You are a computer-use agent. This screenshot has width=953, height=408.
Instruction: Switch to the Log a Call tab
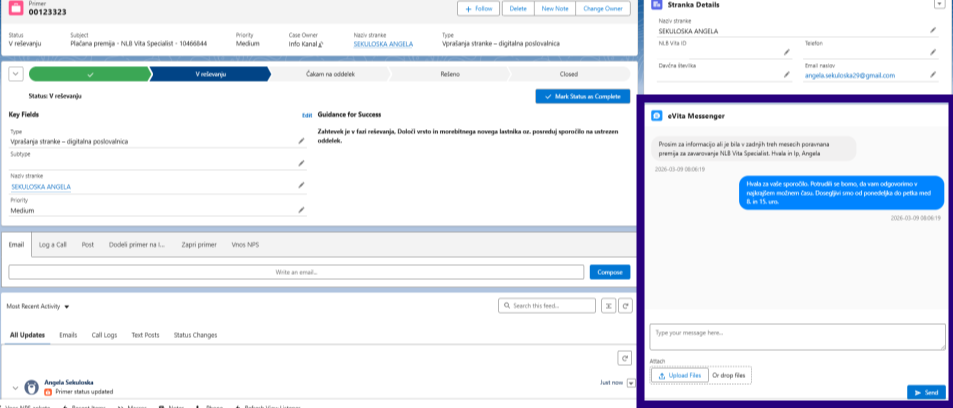pos(53,244)
